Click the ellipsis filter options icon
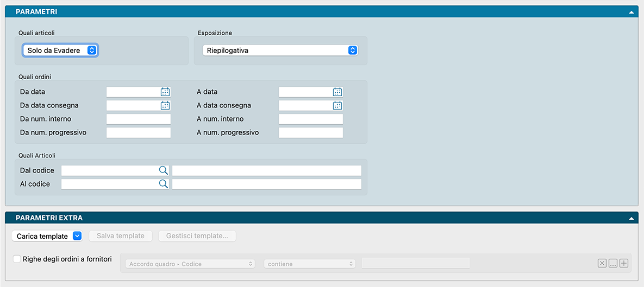 (x=612, y=263)
